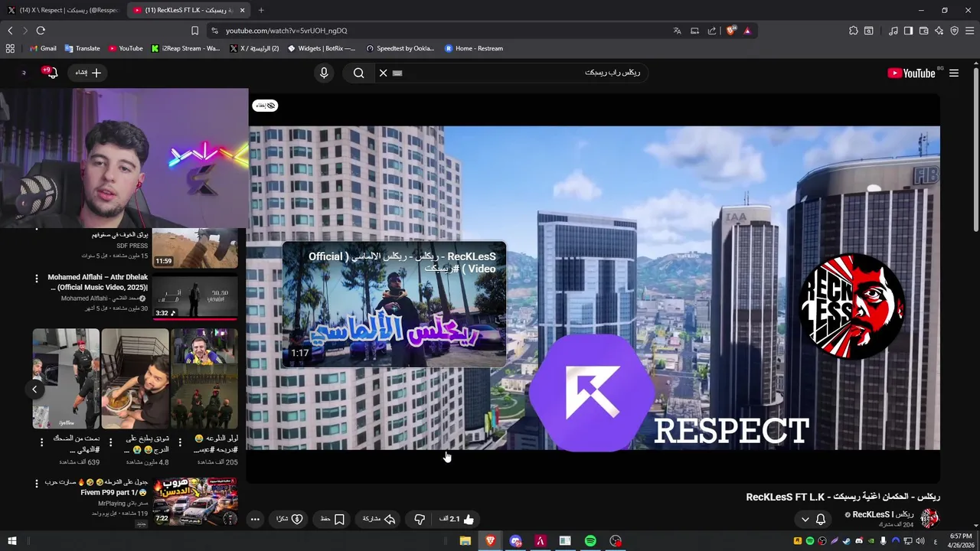This screenshot has width=980, height=551.
Task: Open options for Mohamed Alflahi video
Action: coord(36,279)
